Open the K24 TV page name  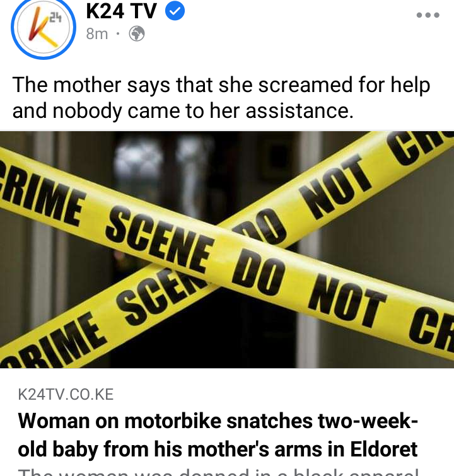pyautogui.click(x=121, y=11)
